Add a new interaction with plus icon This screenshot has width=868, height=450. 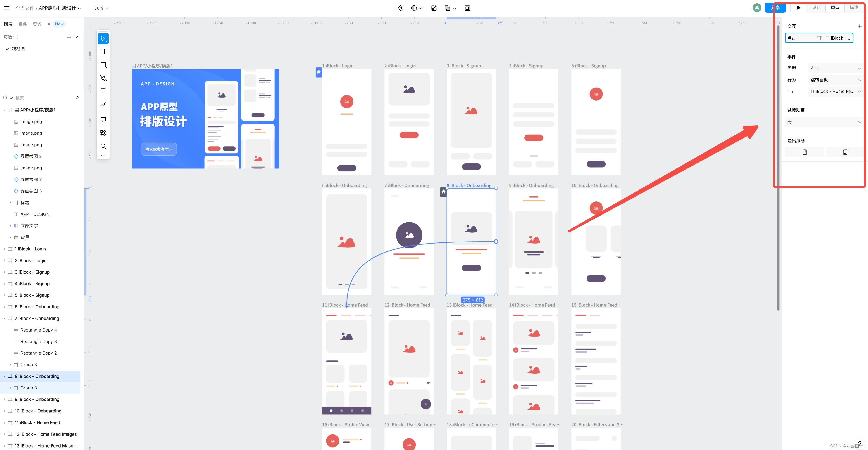click(x=859, y=26)
